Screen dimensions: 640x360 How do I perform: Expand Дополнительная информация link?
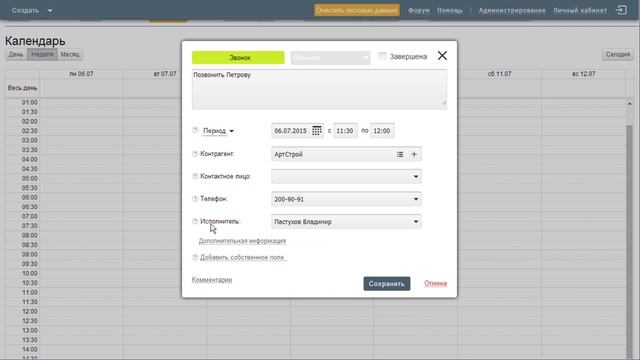tap(242, 241)
